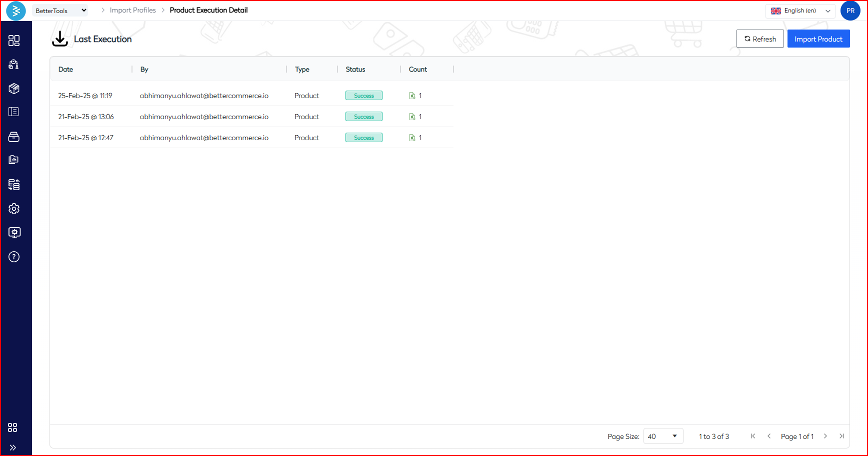Click the Excel file icon for 25-Feb-25 execution
The image size is (868, 456).
tap(412, 96)
